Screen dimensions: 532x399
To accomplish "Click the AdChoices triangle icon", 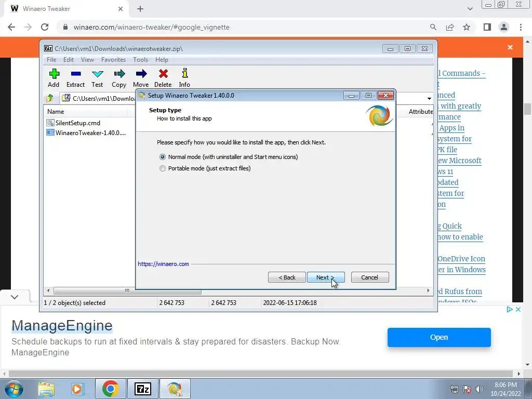I will pyautogui.click(x=509, y=310).
